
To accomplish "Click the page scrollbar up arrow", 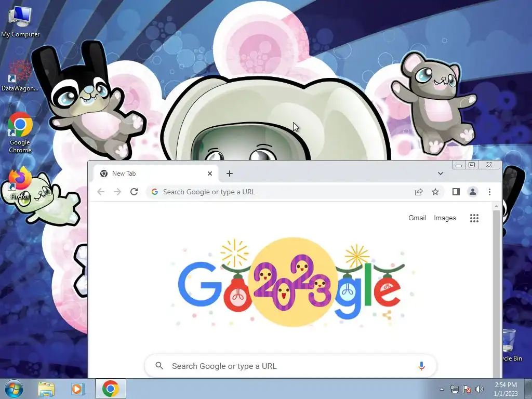I will (x=496, y=206).
